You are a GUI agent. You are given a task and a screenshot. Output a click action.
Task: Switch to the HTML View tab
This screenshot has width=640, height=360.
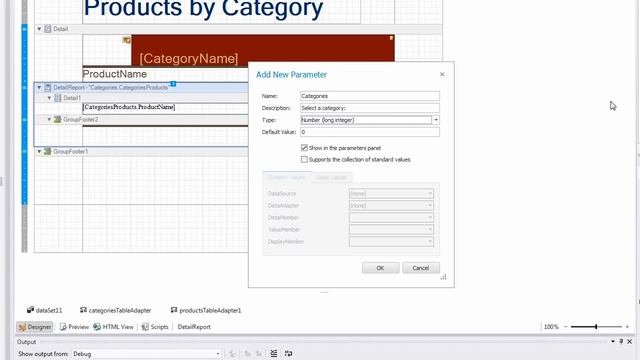(x=113, y=327)
